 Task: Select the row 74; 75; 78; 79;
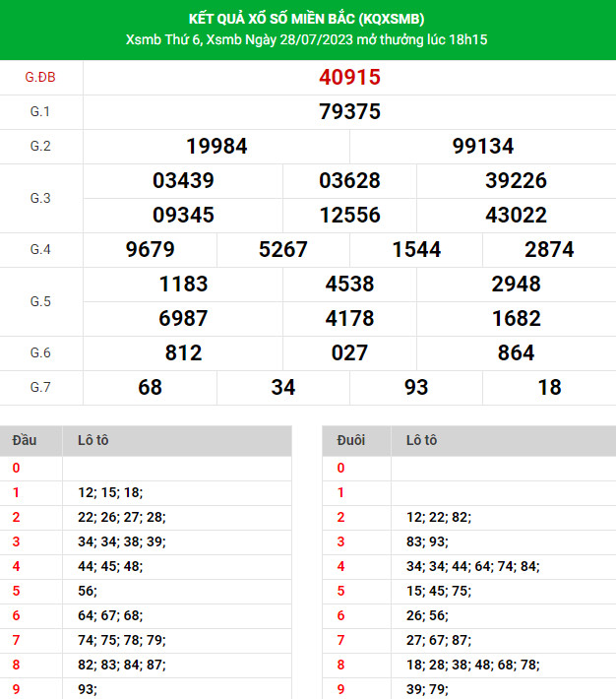click(146, 640)
